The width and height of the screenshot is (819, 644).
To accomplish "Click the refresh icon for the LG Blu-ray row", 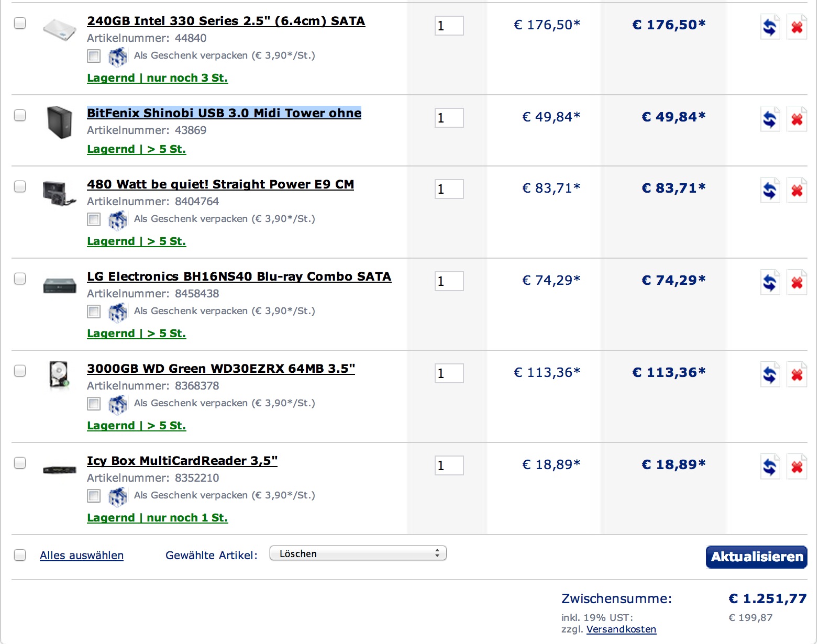I will point(770,282).
